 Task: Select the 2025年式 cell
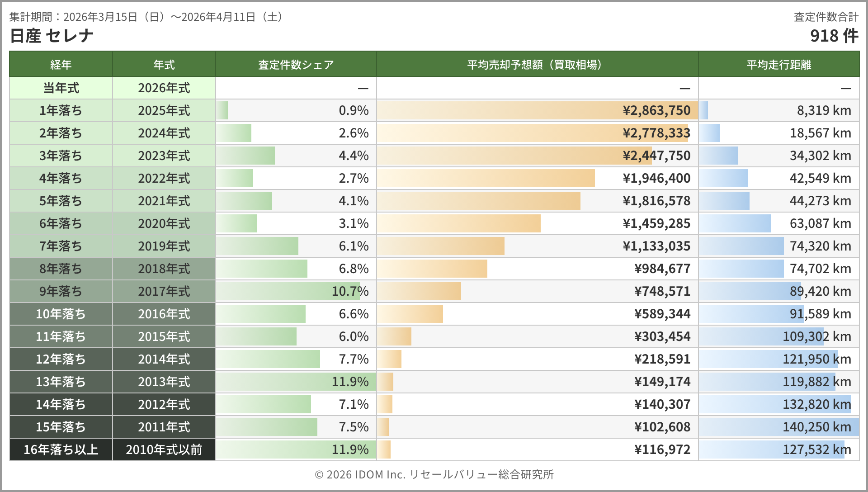coord(164,110)
